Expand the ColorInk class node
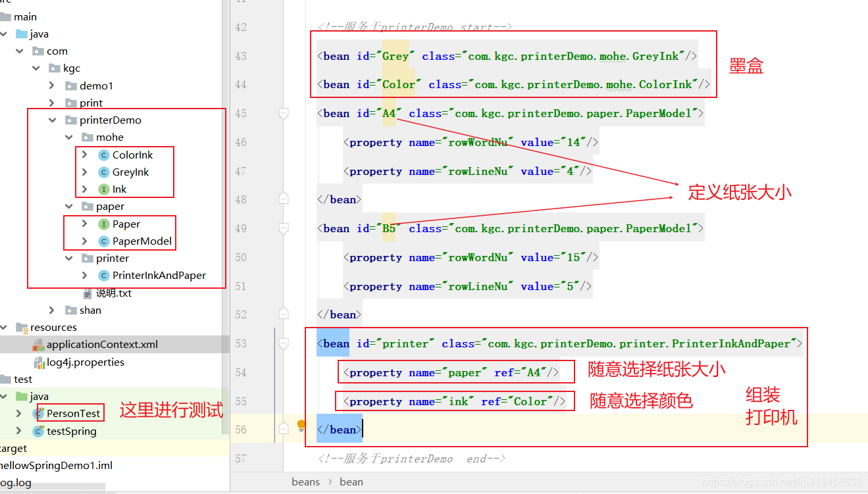Screen dimensions: 868x494 click(85, 155)
